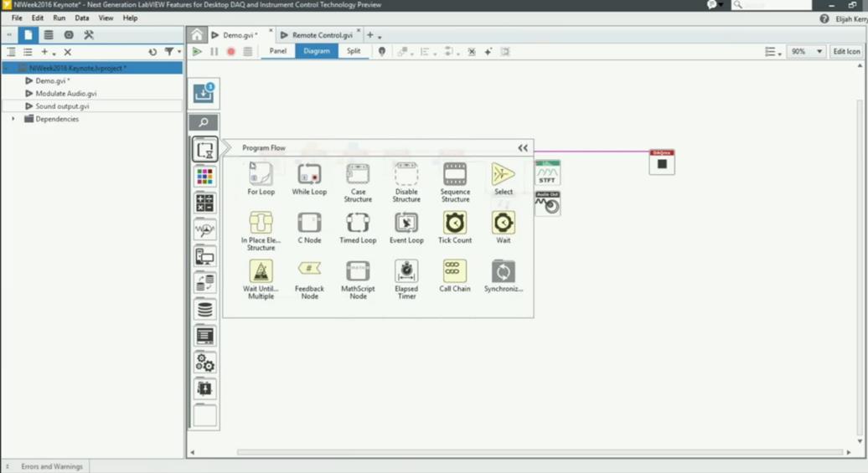This screenshot has height=473, width=868.
Task: Click the Edit Icon button
Action: 846,52
